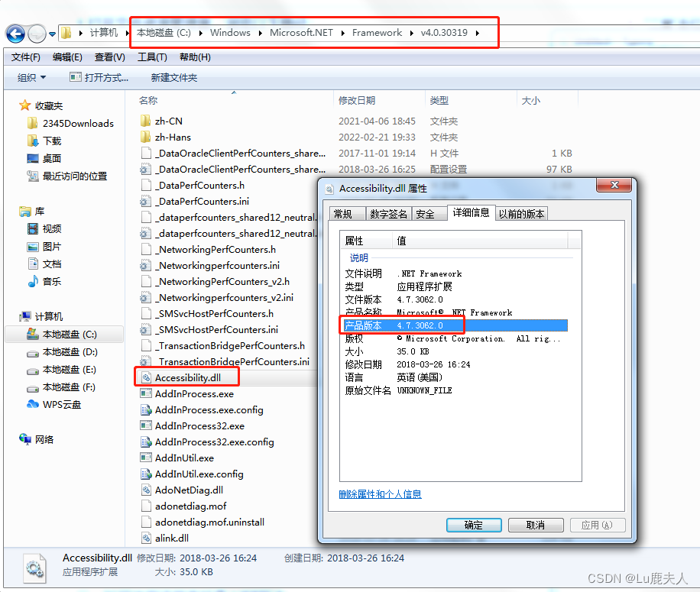This screenshot has width=700, height=592.
Task: Select the 计算机 icon in sidebar
Action: [x=25, y=317]
